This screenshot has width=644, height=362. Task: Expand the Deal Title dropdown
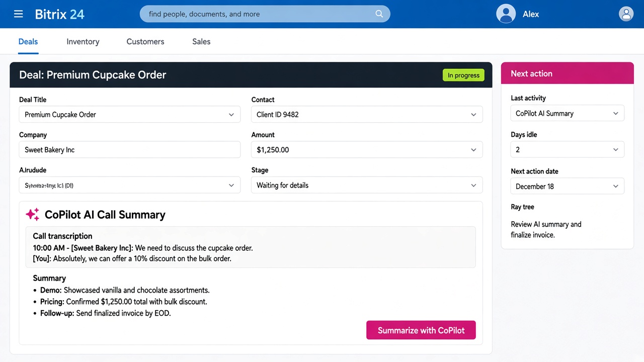click(x=130, y=115)
